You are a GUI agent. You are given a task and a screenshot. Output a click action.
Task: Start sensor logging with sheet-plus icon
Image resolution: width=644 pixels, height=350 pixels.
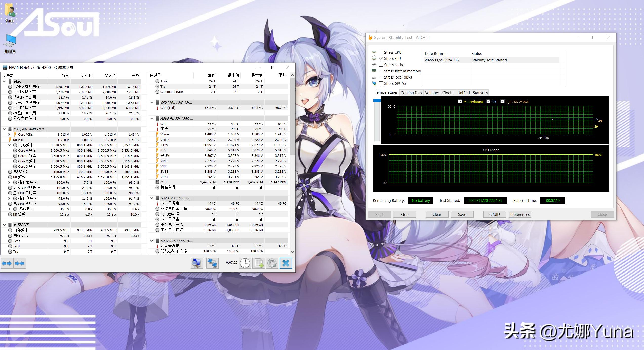tap(259, 263)
